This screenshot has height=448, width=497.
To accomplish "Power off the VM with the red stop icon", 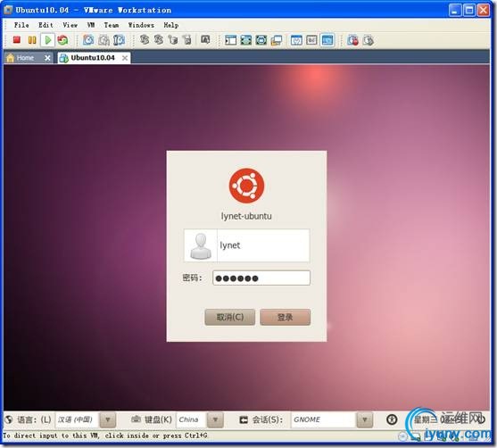I will tap(16, 40).
